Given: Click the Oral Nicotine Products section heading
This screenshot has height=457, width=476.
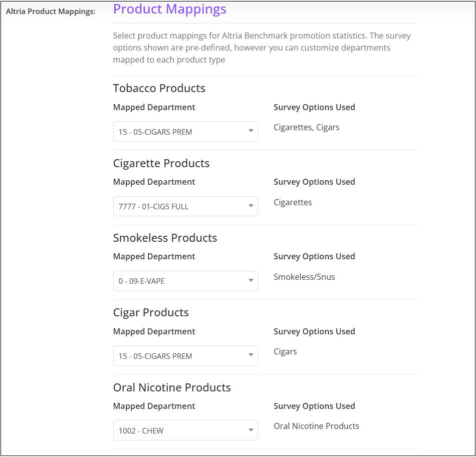Looking at the screenshot, I should 172,387.
